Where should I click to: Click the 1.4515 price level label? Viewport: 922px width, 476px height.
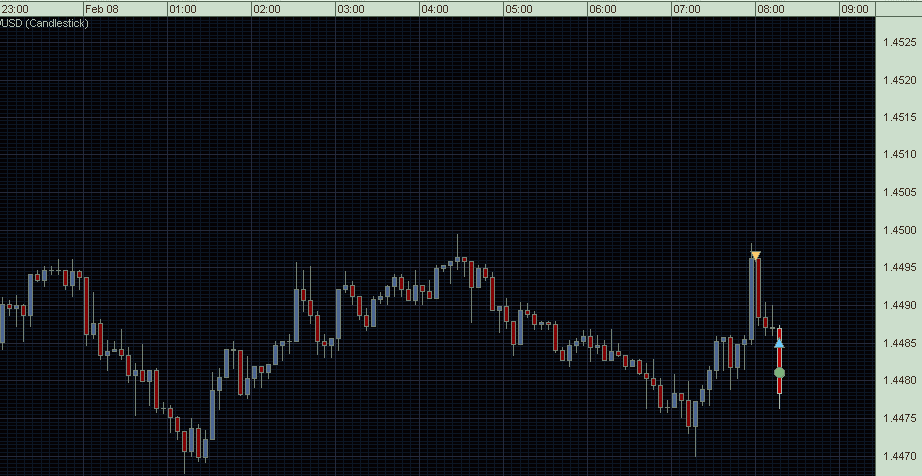[900, 118]
